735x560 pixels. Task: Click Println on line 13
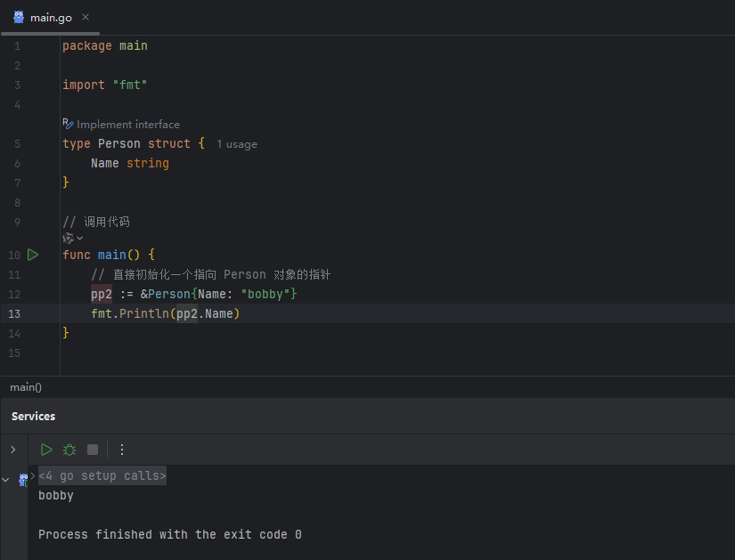pyautogui.click(x=144, y=313)
